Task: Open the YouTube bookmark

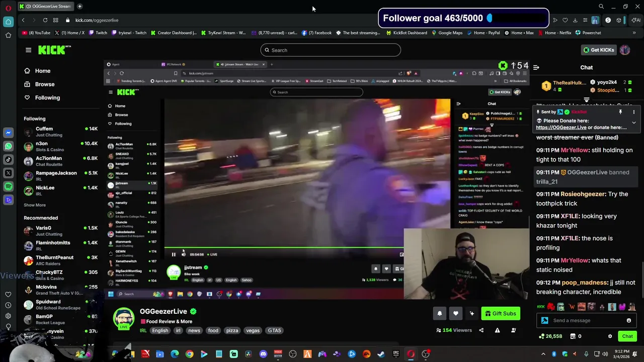Action: click(x=36, y=33)
